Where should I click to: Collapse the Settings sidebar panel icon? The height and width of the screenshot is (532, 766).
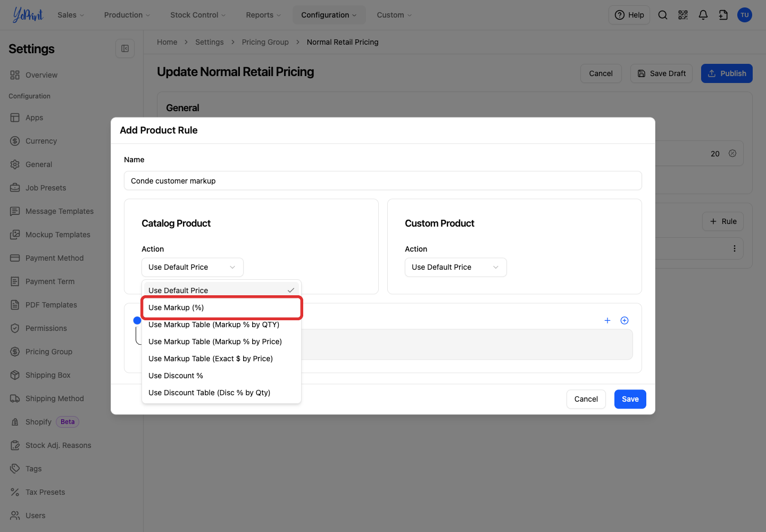click(x=125, y=48)
